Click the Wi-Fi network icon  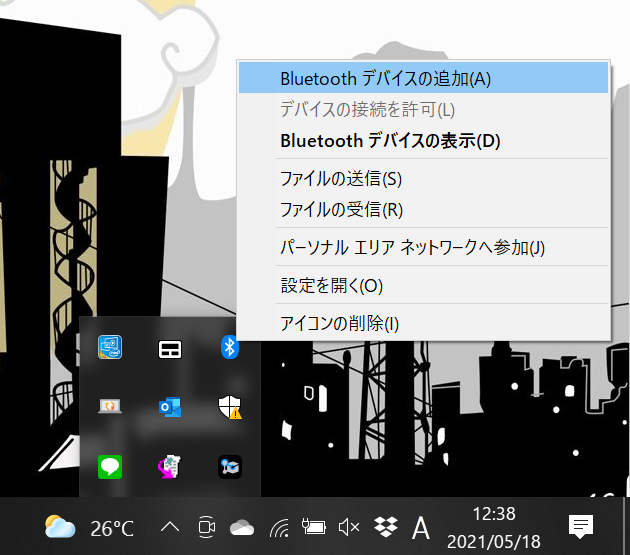(279, 527)
